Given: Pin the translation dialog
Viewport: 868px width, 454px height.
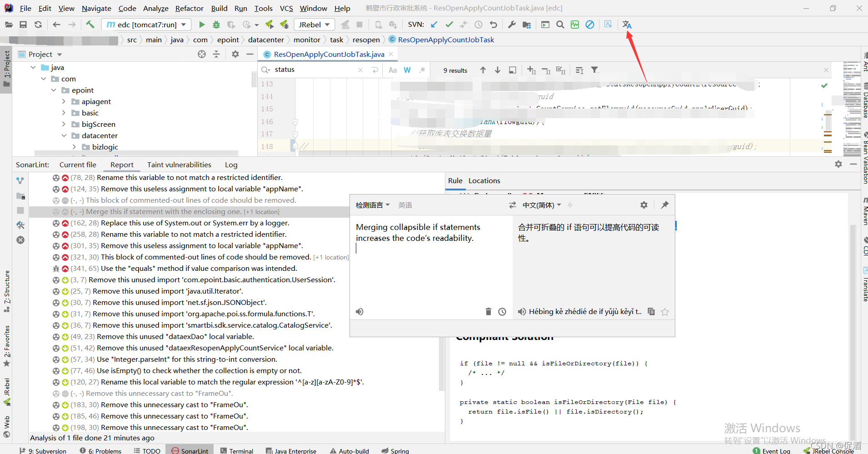Looking at the screenshot, I should tap(664, 205).
